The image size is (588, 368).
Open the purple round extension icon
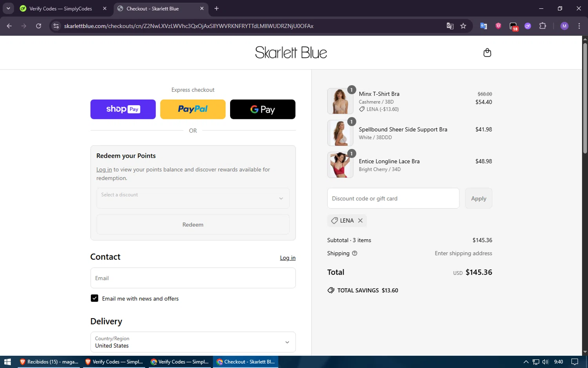(x=528, y=26)
